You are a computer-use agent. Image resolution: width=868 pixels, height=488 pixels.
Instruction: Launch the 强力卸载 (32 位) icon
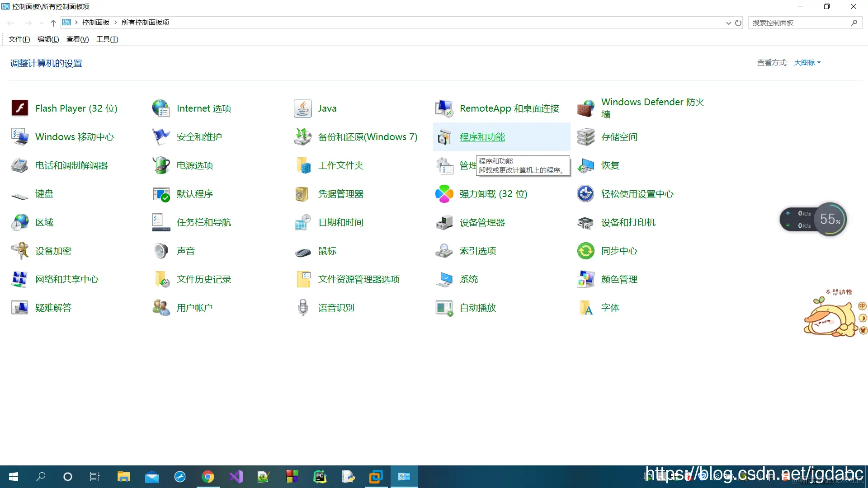444,194
